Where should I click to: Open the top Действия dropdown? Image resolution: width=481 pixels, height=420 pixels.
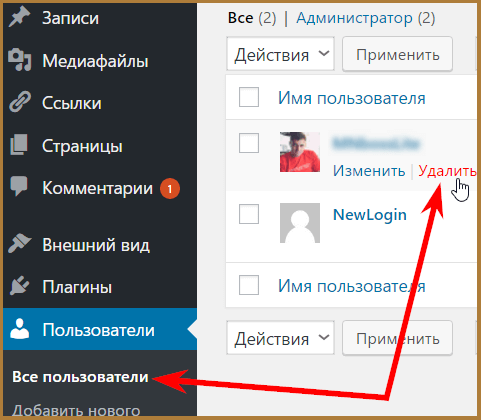pyautogui.click(x=280, y=54)
